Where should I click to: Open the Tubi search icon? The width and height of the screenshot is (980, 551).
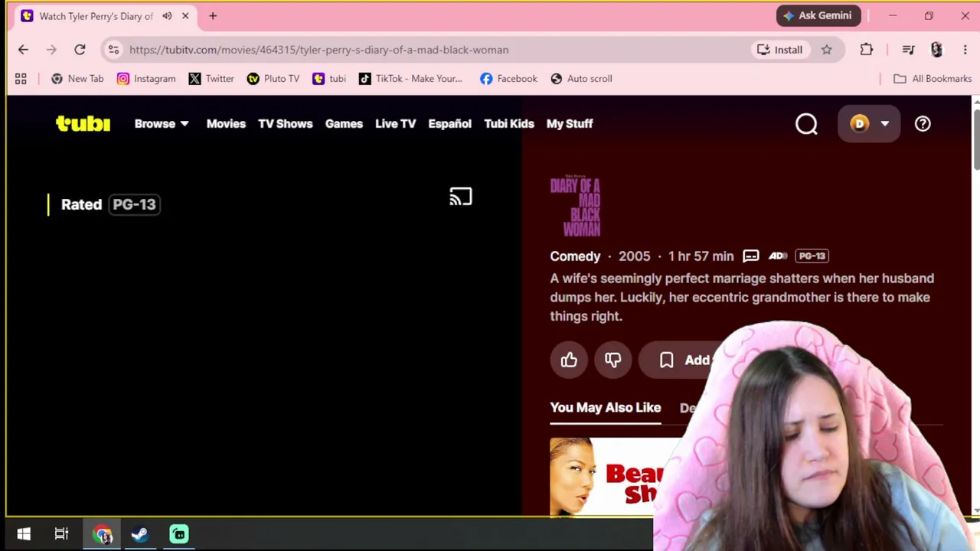(806, 124)
